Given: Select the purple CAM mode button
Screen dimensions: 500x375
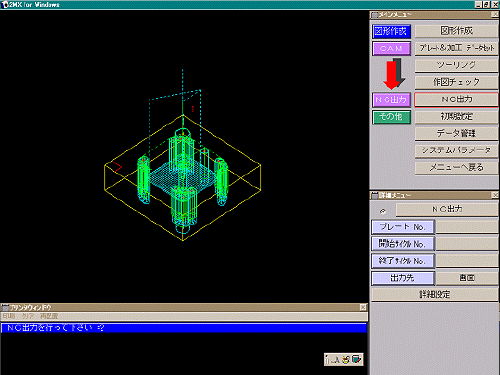Looking at the screenshot, I should coord(391,48).
